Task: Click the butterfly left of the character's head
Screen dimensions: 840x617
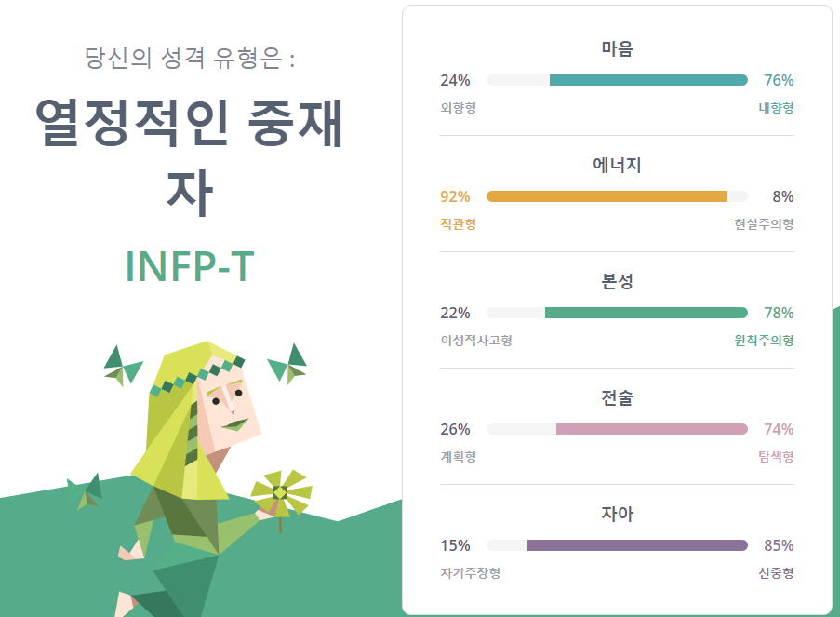Action: click(124, 367)
